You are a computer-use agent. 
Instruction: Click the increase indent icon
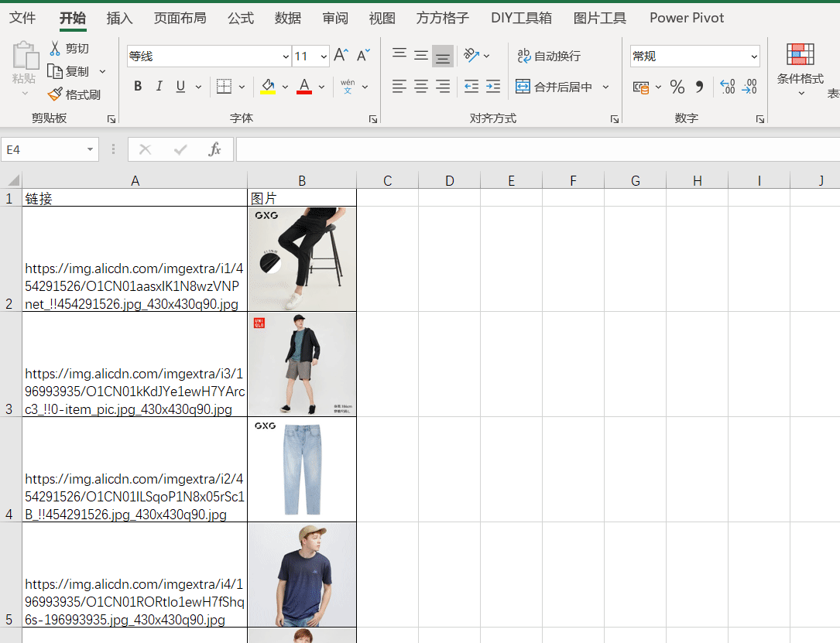tap(493, 87)
